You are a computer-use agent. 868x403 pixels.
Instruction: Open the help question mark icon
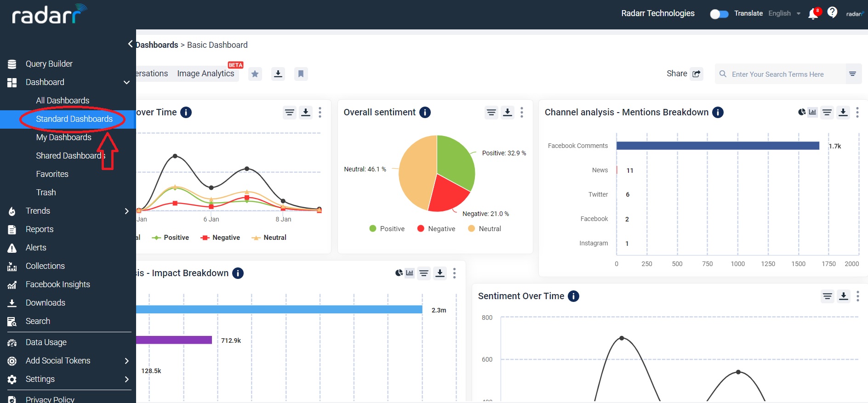[832, 12]
